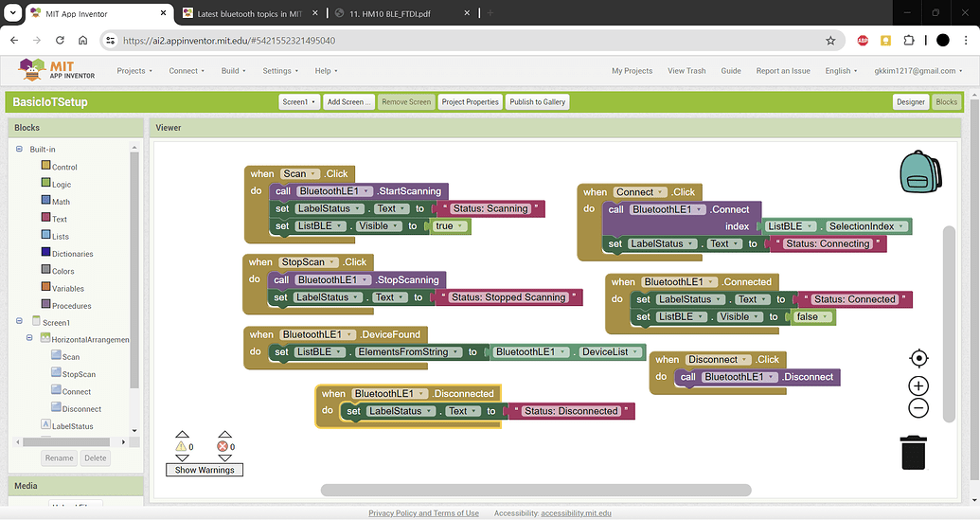Zoom out with the minus icon
Screen dimensions: 980x520
(x=918, y=408)
